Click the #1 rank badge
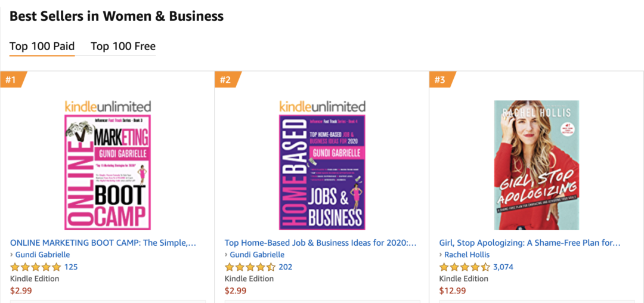Screen dimensions: 644x303 tap(13, 80)
